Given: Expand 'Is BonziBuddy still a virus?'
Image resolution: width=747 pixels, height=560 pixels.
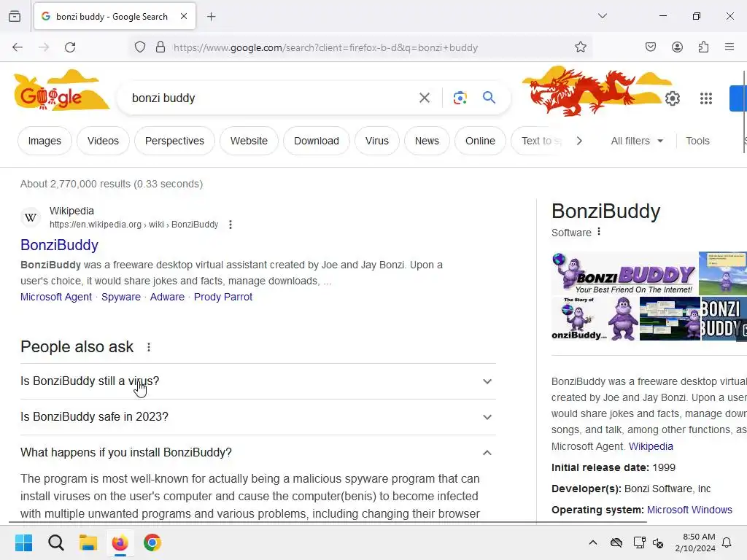Looking at the screenshot, I should coord(258,381).
